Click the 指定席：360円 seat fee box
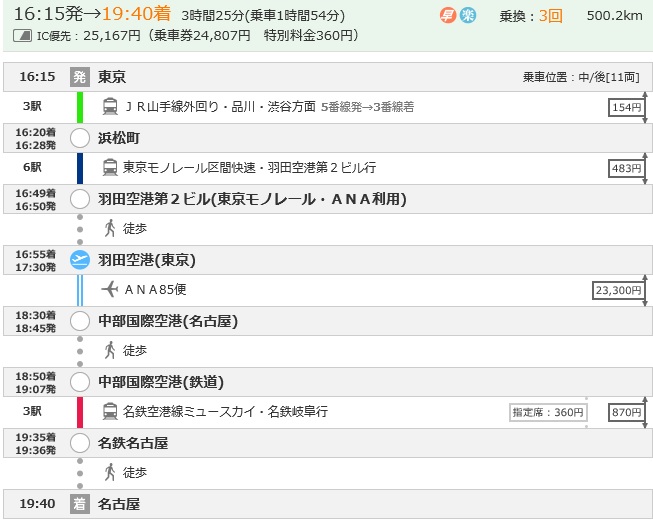 [548, 412]
